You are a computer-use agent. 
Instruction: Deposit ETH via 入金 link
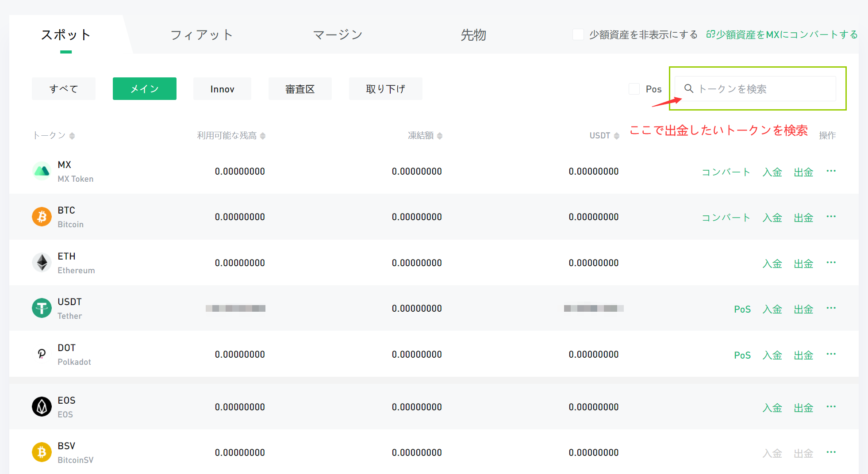[x=772, y=264]
